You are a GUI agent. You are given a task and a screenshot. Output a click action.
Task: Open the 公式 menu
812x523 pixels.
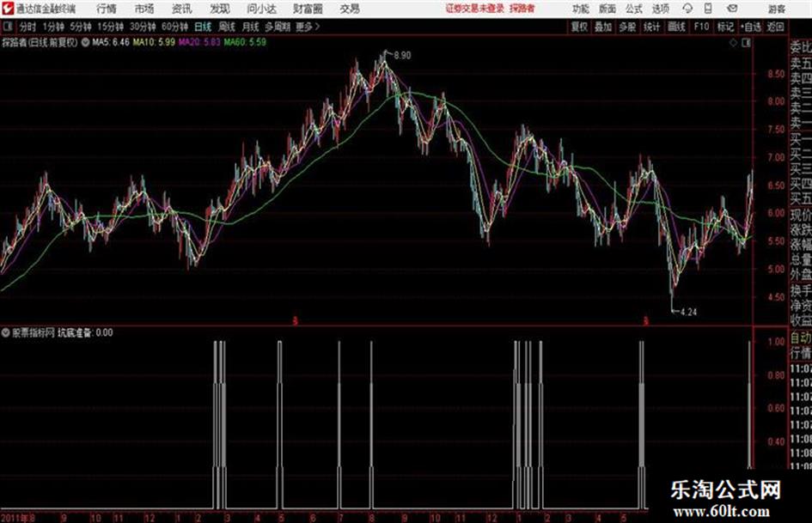(633, 9)
